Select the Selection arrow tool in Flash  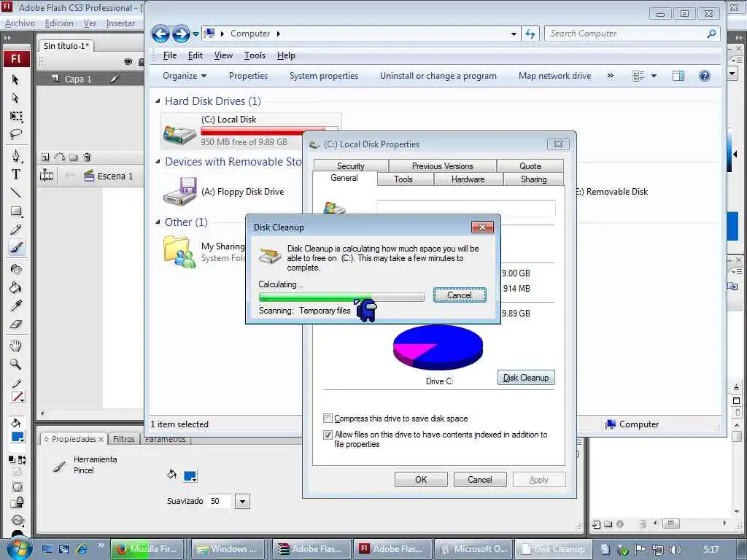tap(15, 79)
